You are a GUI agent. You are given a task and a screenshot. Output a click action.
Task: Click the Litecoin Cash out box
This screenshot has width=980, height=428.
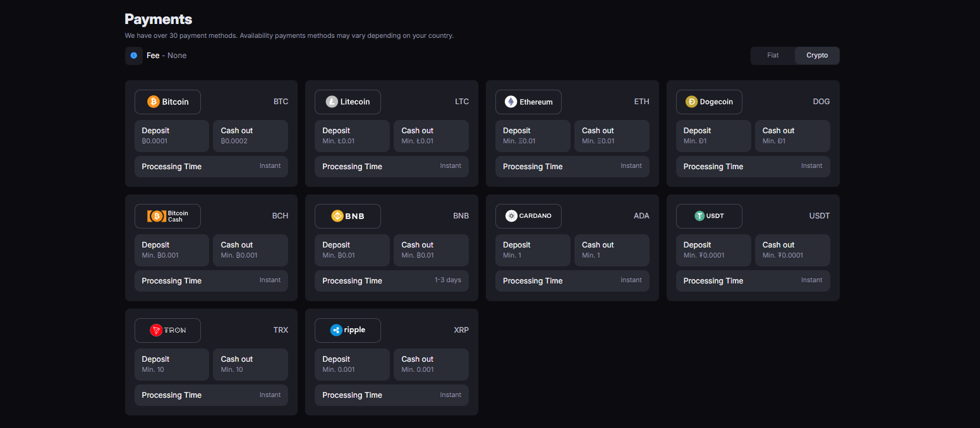click(431, 136)
